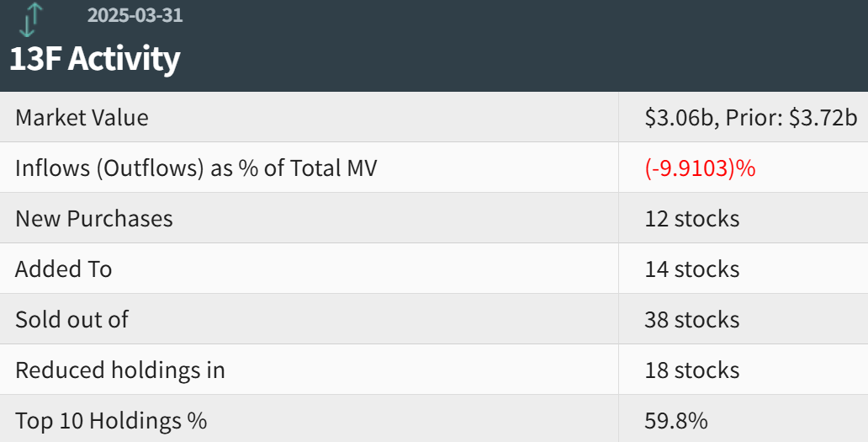Image resolution: width=868 pixels, height=442 pixels.
Task: Click the 13F Activity heading
Action: click(x=95, y=59)
